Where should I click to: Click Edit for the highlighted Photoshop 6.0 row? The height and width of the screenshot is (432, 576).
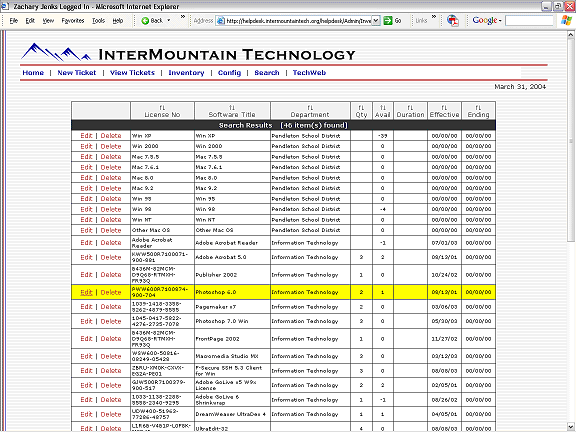pyautogui.click(x=86, y=292)
